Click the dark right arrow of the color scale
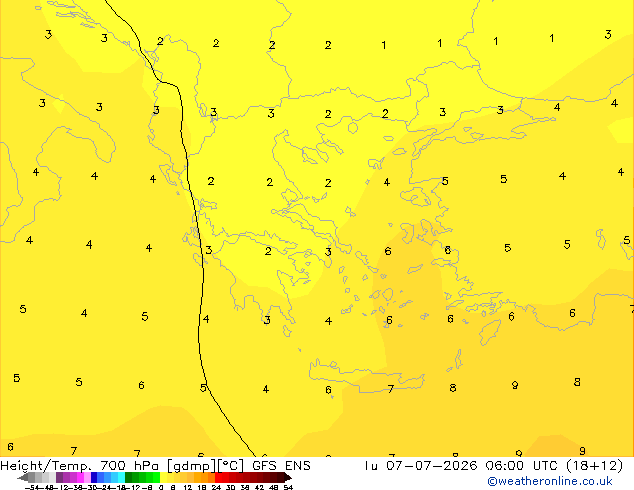This screenshot has width=634, height=490. coord(288,477)
